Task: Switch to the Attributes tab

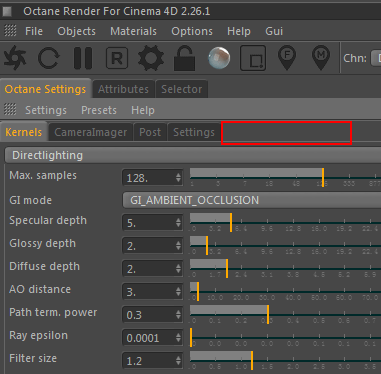Action: pos(123,89)
